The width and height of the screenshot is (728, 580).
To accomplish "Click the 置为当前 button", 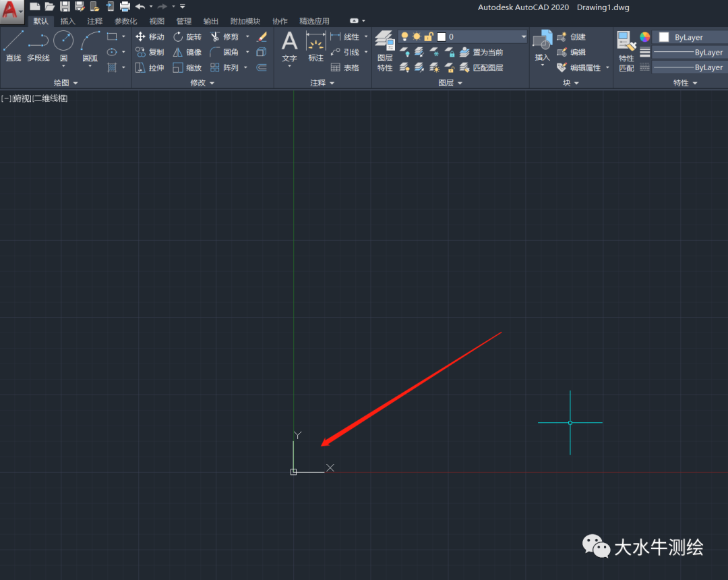I will point(481,52).
